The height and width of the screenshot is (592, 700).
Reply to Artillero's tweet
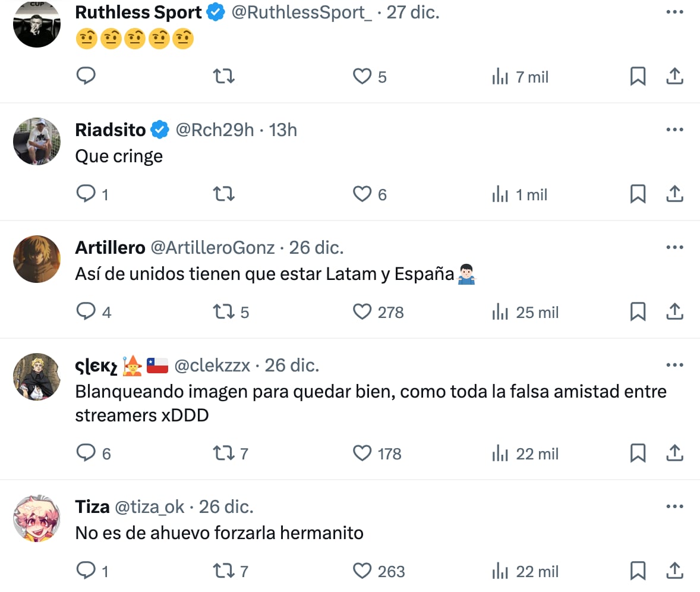click(x=86, y=311)
